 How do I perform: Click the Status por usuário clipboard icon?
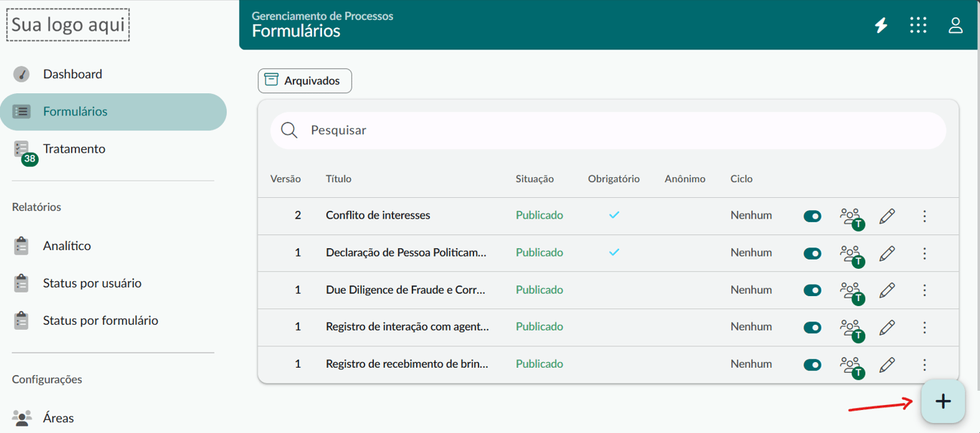click(x=22, y=283)
